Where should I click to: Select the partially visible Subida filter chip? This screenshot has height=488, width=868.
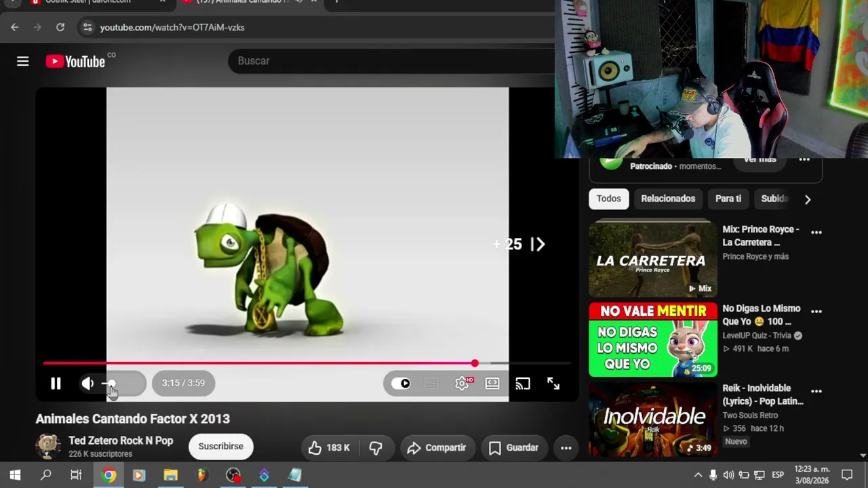click(774, 199)
